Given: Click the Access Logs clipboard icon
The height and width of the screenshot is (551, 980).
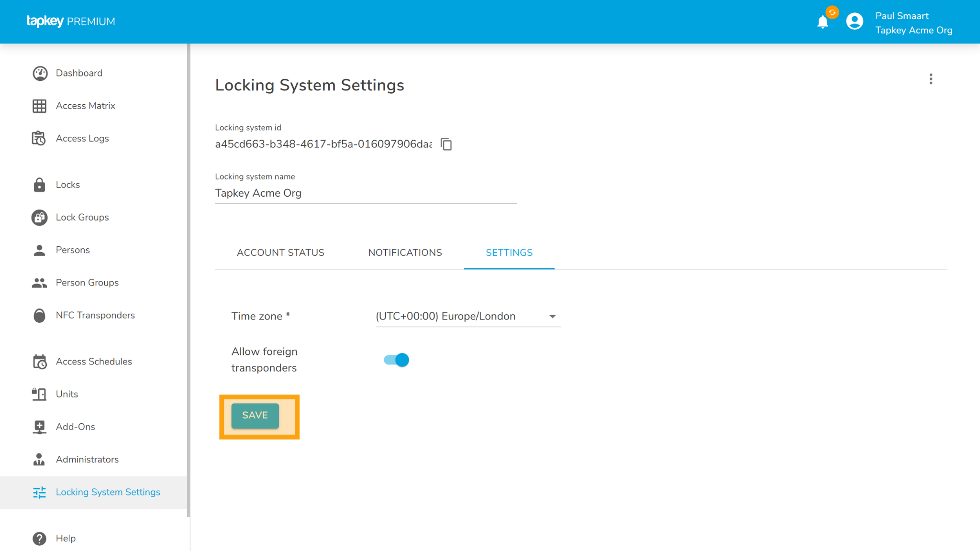Looking at the screenshot, I should pos(39,138).
